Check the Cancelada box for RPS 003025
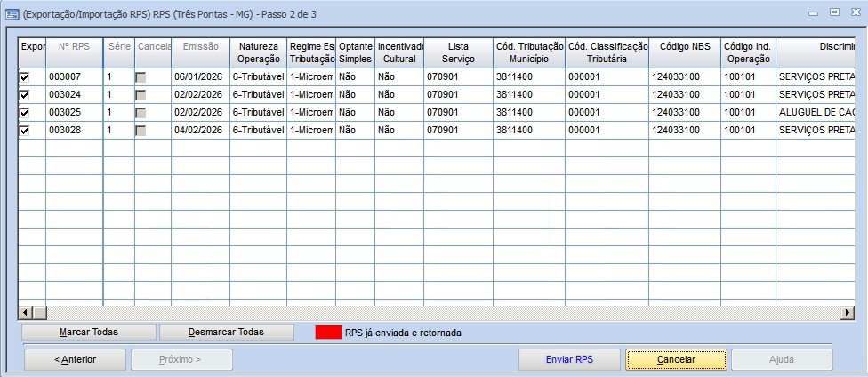 (x=141, y=113)
